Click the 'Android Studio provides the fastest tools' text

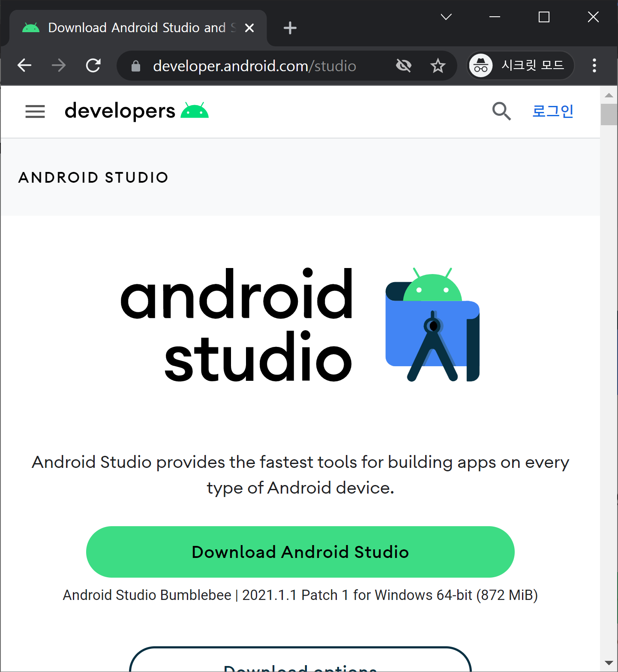[x=300, y=475]
